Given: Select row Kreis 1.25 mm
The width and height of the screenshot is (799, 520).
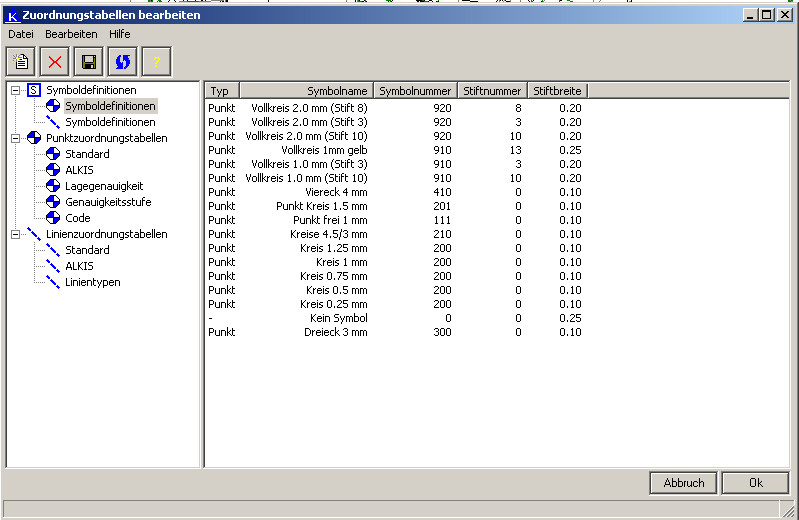Looking at the screenshot, I should [395, 248].
